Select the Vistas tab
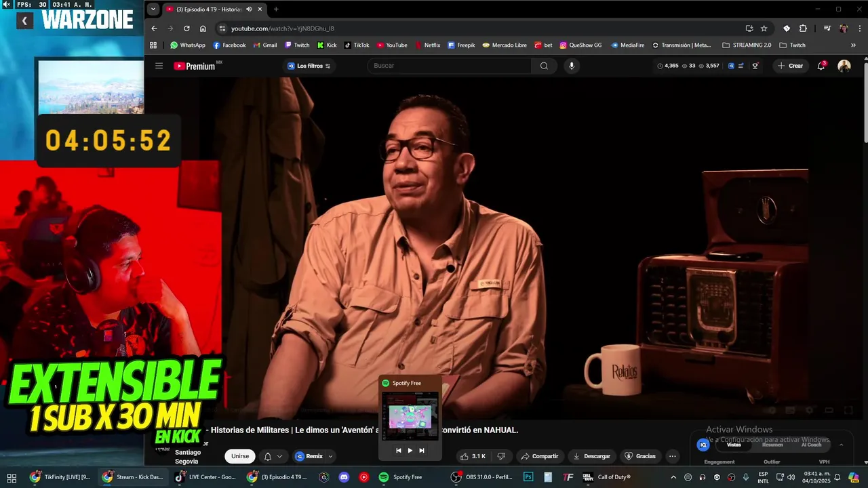This screenshot has height=488, width=868. (x=734, y=445)
